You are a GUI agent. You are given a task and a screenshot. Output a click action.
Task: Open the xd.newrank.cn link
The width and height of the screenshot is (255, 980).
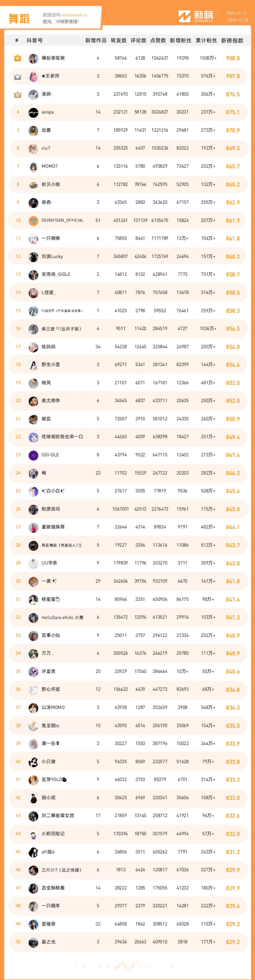pos(74,15)
